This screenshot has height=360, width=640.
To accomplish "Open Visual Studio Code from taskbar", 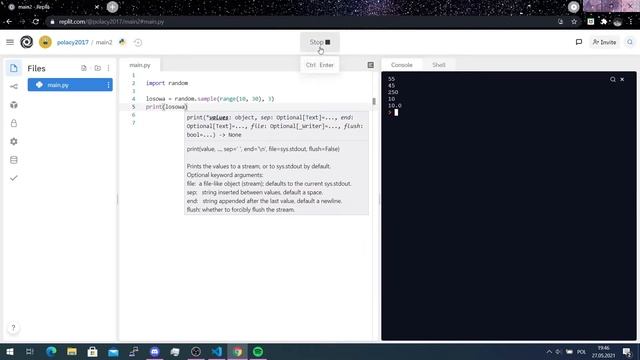I will coord(217,351).
